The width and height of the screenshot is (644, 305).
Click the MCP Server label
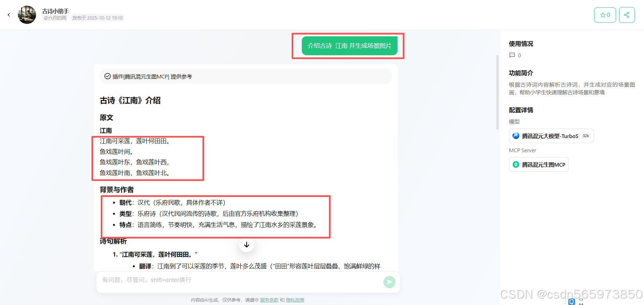[x=523, y=150]
